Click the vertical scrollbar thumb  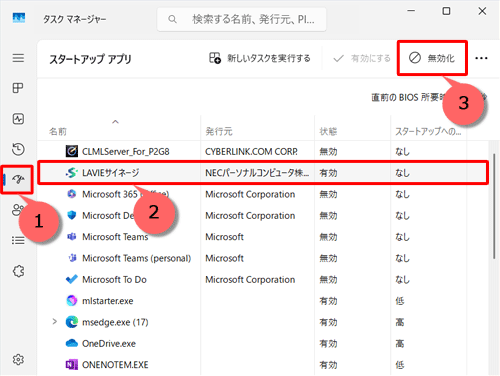494,206
